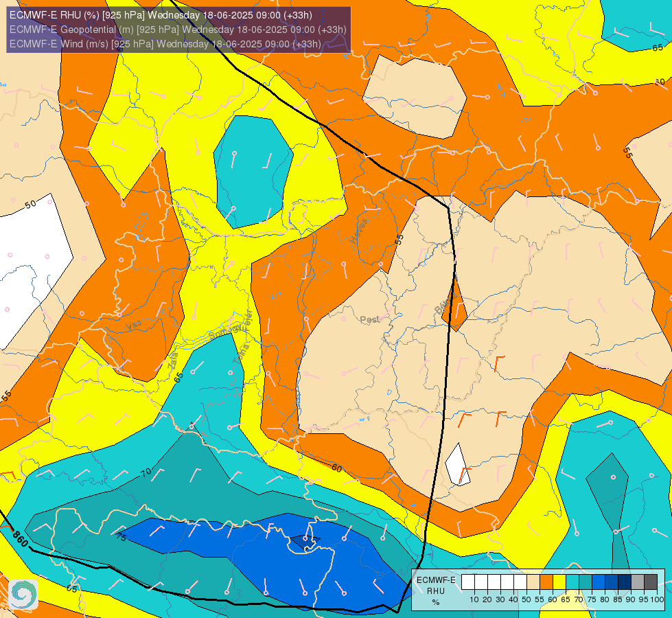Click the Tolna county label
The image size is (672, 618).
coord(241,354)
